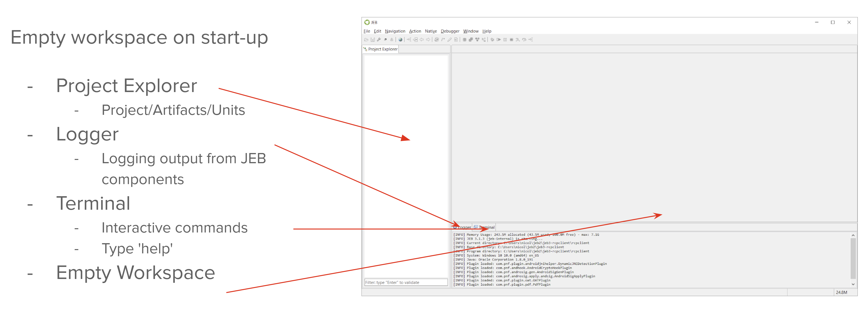Viewport: 868px width, 316px height.
Task: Click the 'JEB 3.1.3 (jeb-internal)' log line
Action: tap(498, 239)
